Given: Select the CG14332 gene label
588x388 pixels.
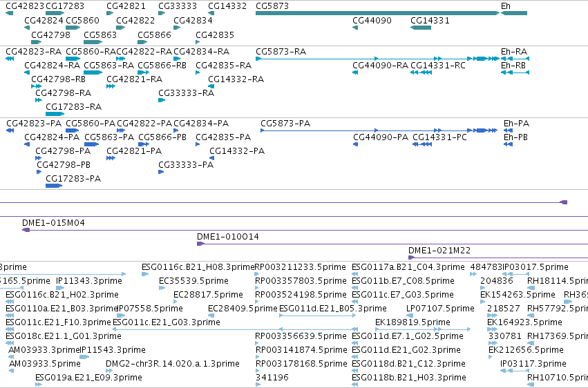Looking at the screenshot, I should (x=227, y=6).
